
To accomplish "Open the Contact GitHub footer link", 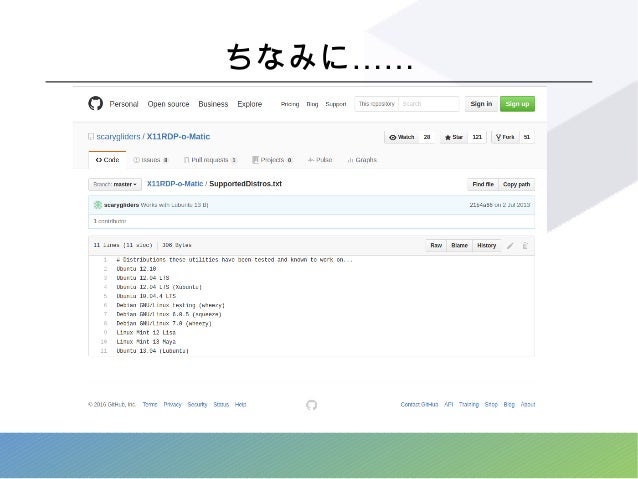I will point(420,405).
